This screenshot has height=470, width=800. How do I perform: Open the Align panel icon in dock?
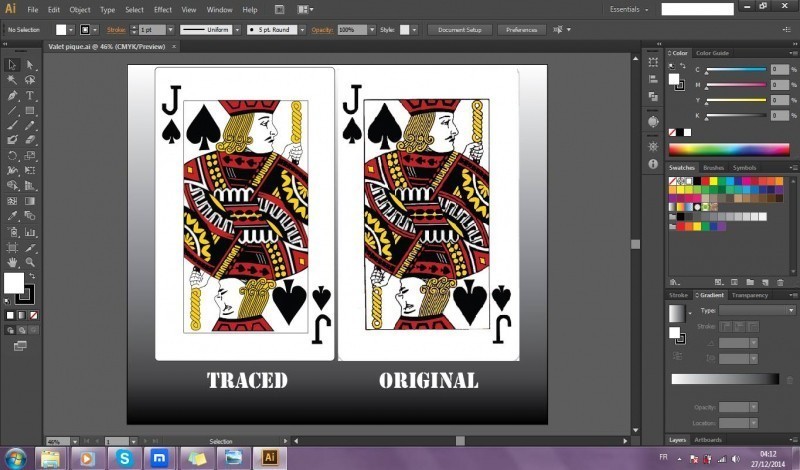[x=653, y=79]
